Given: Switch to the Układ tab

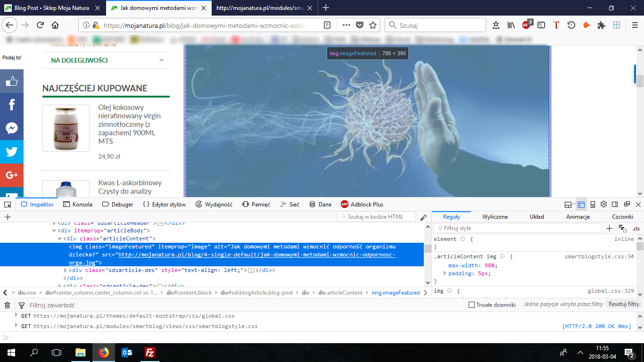Looking at the screenshot, I should pos(537,217).
